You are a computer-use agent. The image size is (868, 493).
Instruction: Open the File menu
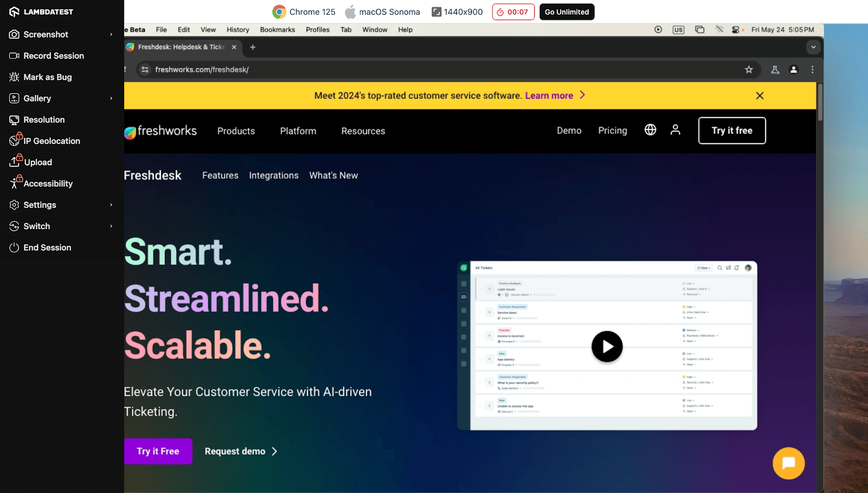tap(161, 30)
